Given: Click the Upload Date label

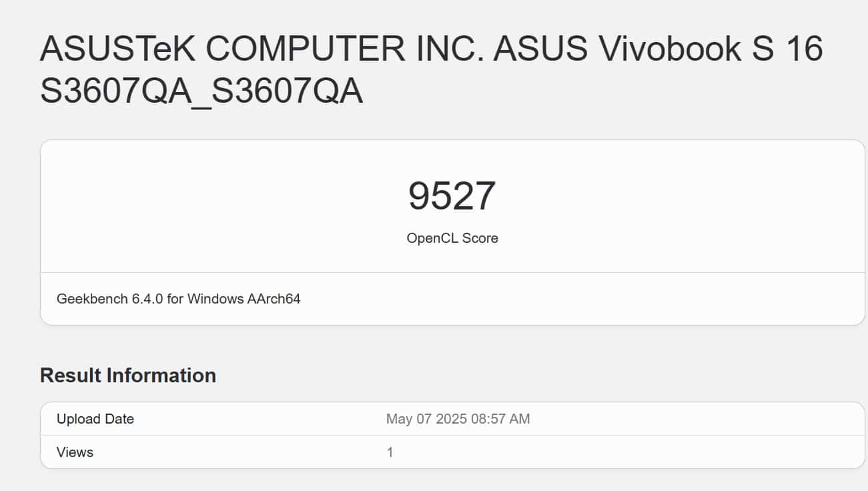Looking at the screenshot, I should point(95,419).
